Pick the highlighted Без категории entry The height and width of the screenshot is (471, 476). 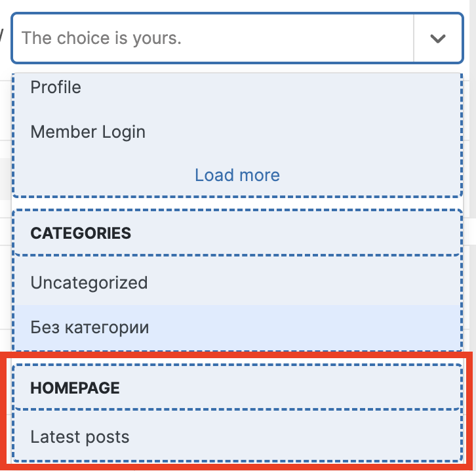tap(90, 327)
